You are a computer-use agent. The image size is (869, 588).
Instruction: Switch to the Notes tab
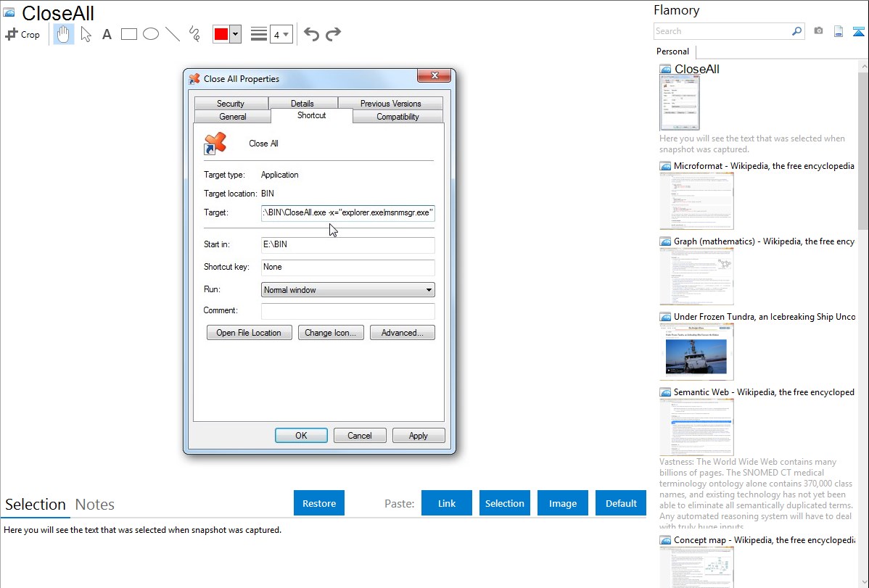coord(95,505)
